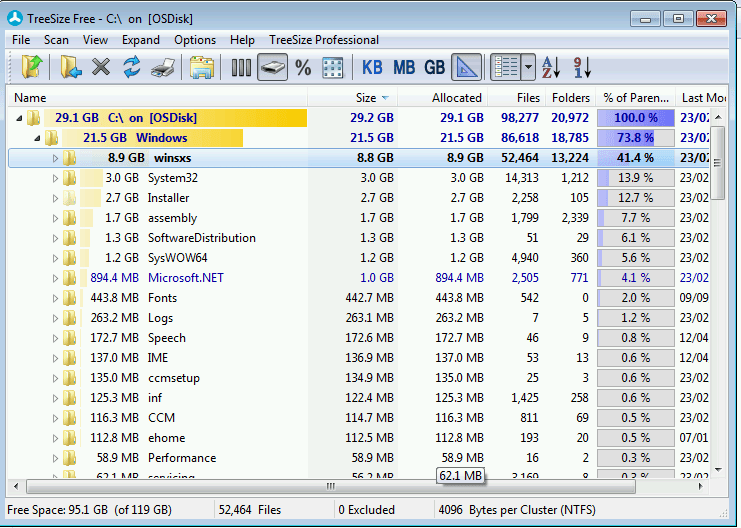This screenshot has width=741, height=528.
Task: Click the 100.0 % parent bar for C:\
Action: pyautogui.click(x=636, y=118)
